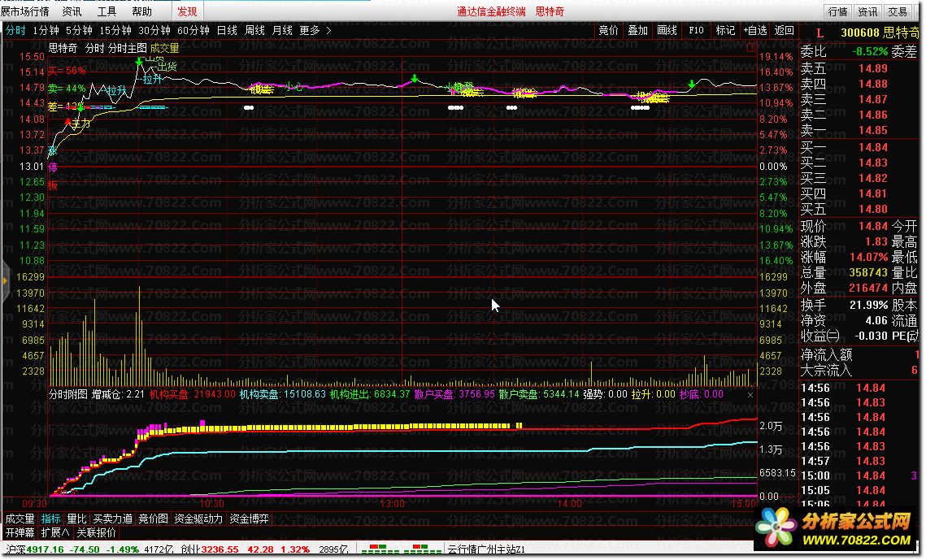Select the 分时 period tab
926x560 pixels.
[x=15, y=30]
